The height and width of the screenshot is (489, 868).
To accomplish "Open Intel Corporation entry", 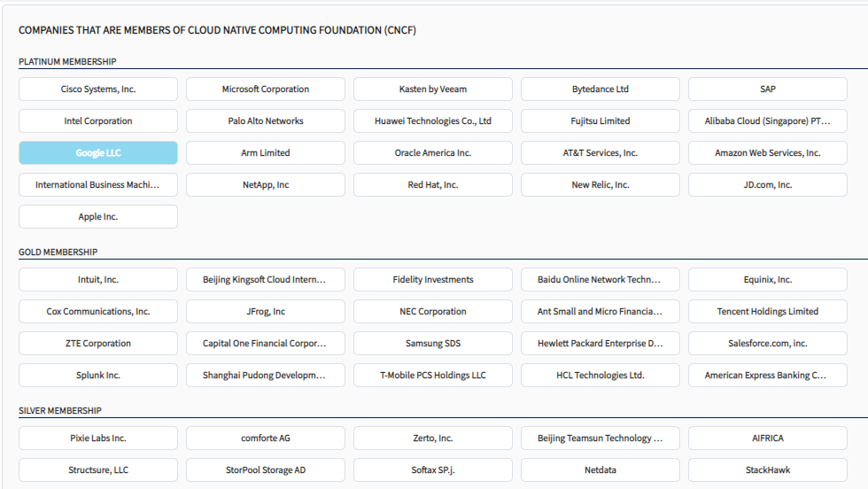I will pos(98,120).
